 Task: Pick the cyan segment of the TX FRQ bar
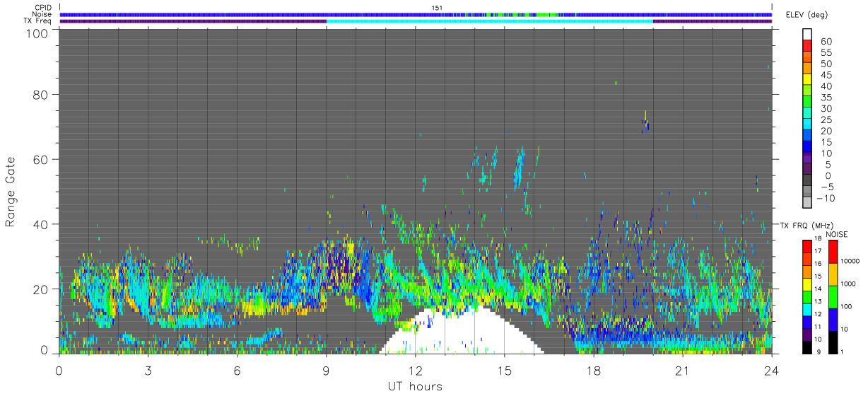click(x=807, y=309)
